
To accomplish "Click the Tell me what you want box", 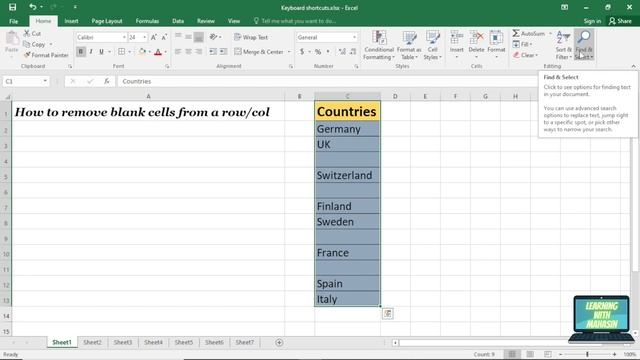I will pos(295,21).
